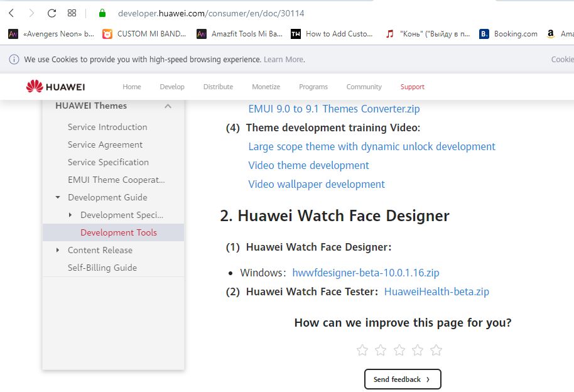Open Service Introduction in sidebar
The height and width of the screenshot is (392, 574).
tap(107, 127)
